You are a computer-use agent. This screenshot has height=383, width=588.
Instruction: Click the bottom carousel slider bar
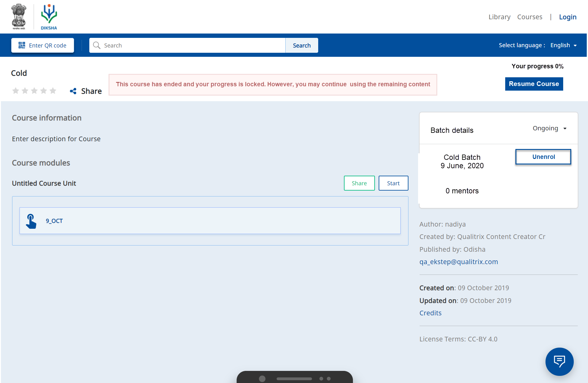294,379
